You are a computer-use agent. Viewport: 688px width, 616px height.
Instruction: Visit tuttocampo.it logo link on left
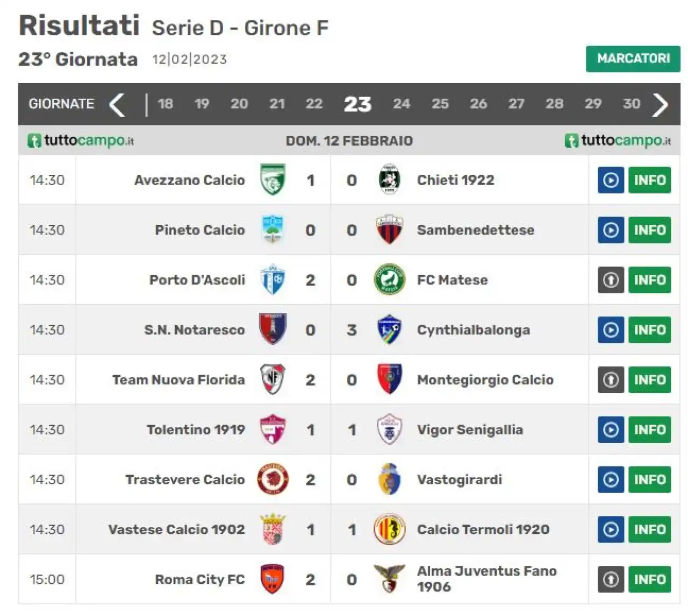coord(81,141)
